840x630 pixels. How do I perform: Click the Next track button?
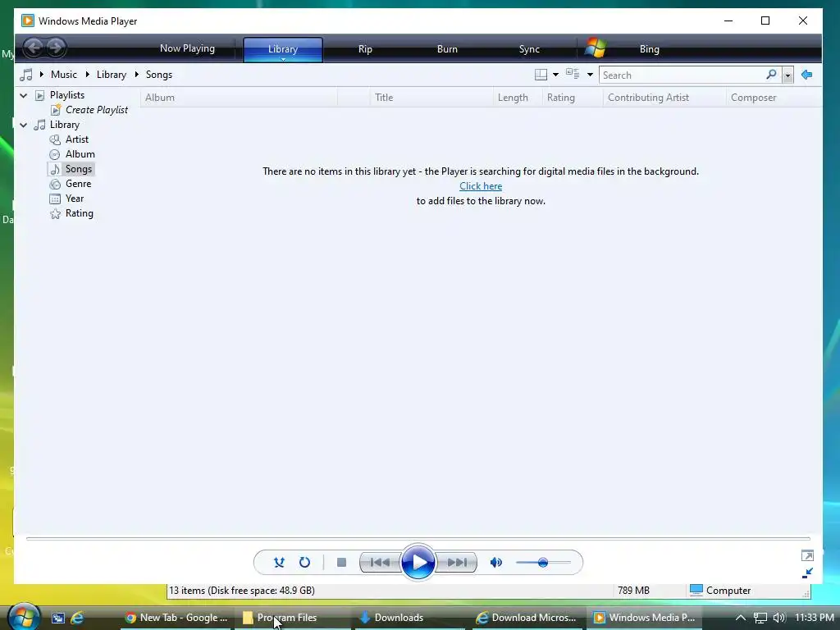456,562
